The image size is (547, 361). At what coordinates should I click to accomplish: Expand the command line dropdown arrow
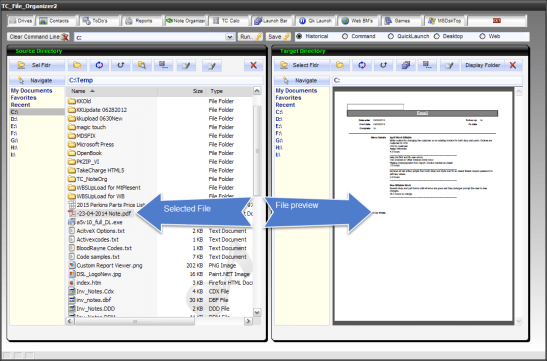pyautogui.click(x=230, y=37)
